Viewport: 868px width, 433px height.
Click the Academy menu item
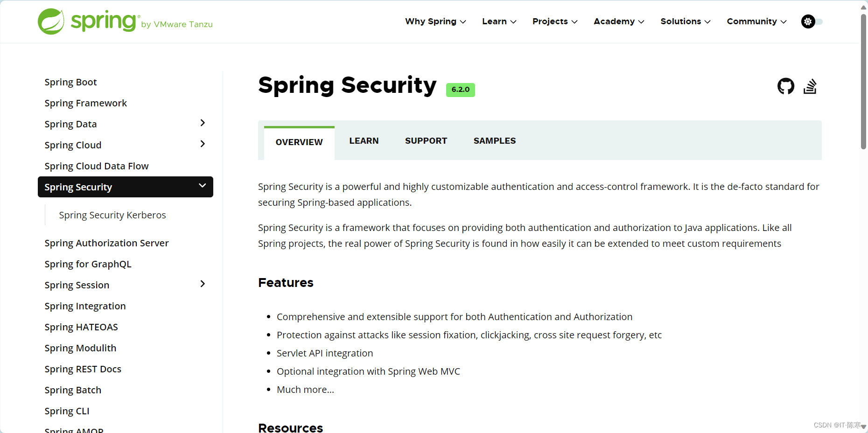tap(615, 21)
